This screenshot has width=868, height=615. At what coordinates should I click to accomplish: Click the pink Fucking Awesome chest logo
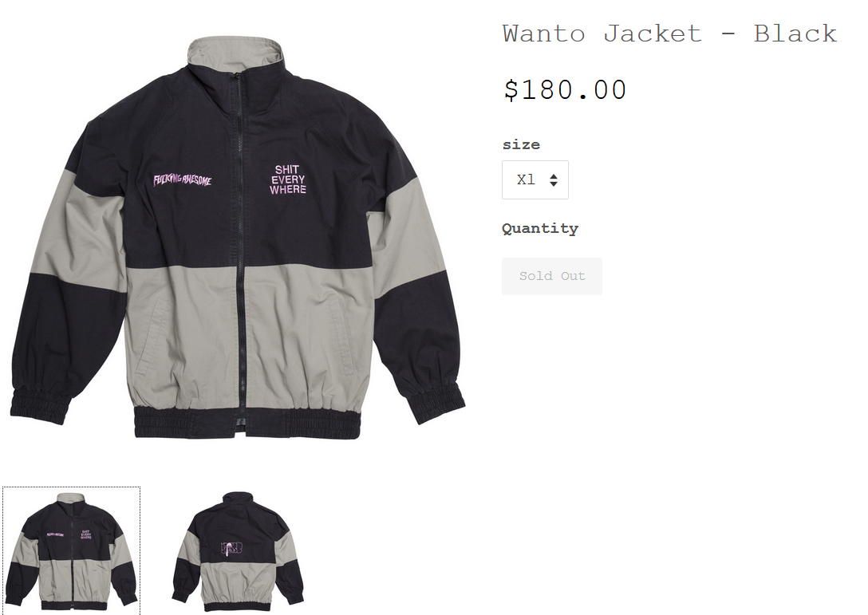(x=182, y=180)
